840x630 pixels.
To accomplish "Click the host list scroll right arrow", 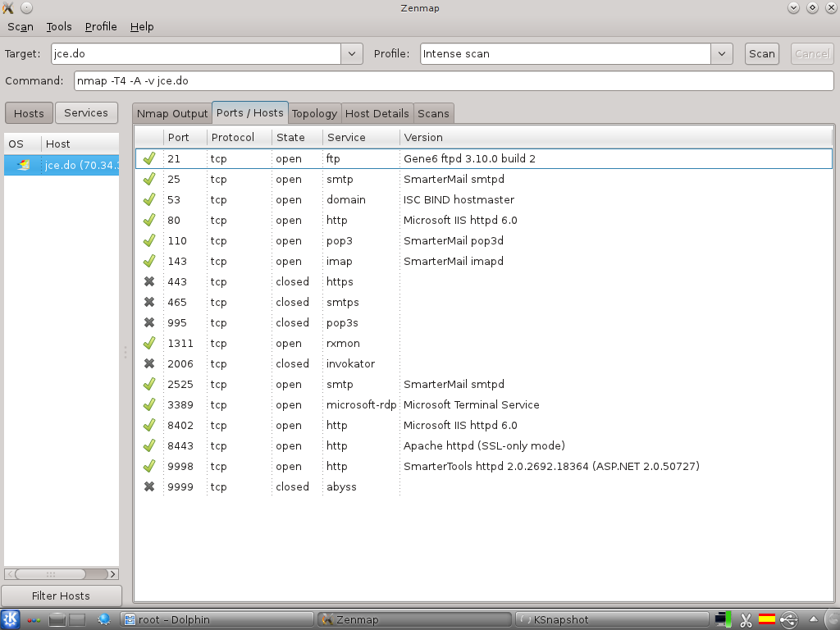I will tap(112, 574).
